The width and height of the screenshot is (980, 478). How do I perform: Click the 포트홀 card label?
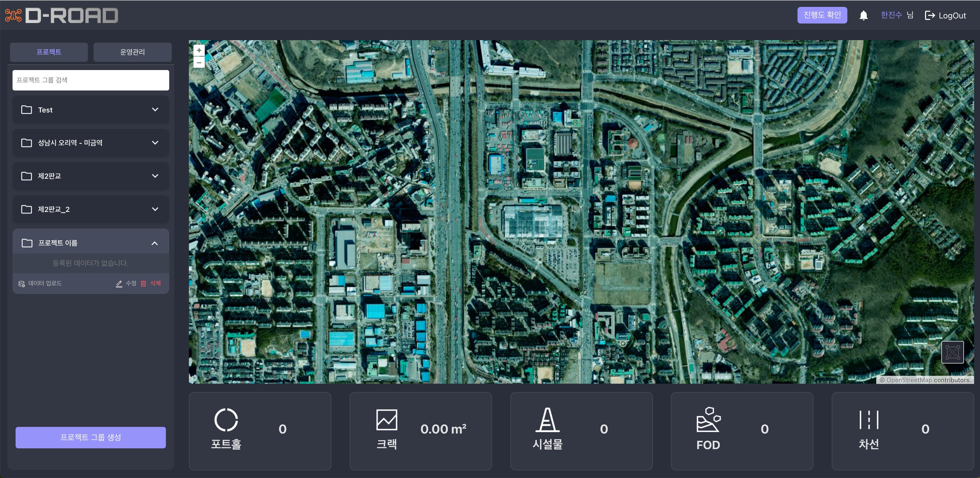point(226,444)
